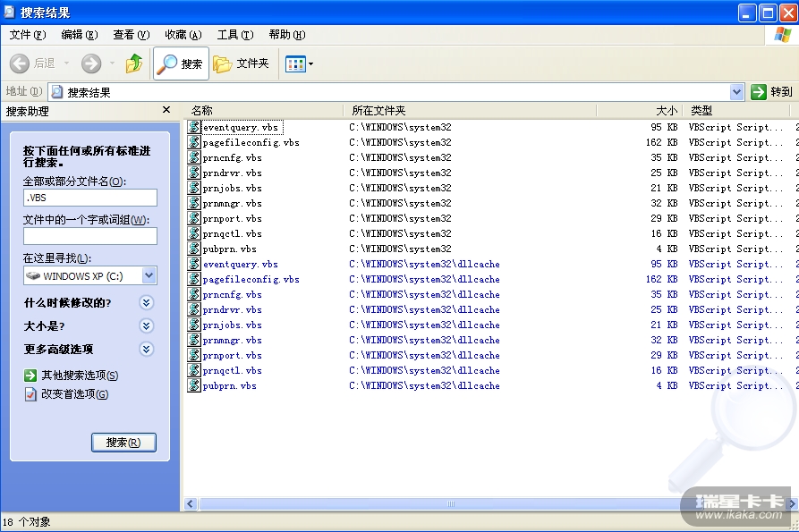This screenshot has height=532, width=799.
Task: Select eventquery.vbs icon in system32 row
Action: (193, 127)
